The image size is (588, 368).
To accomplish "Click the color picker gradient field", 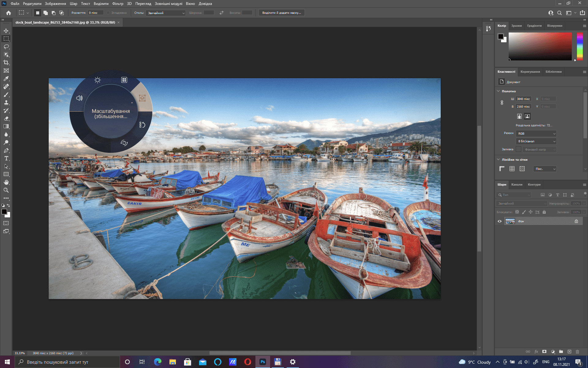I will [540, 46].
